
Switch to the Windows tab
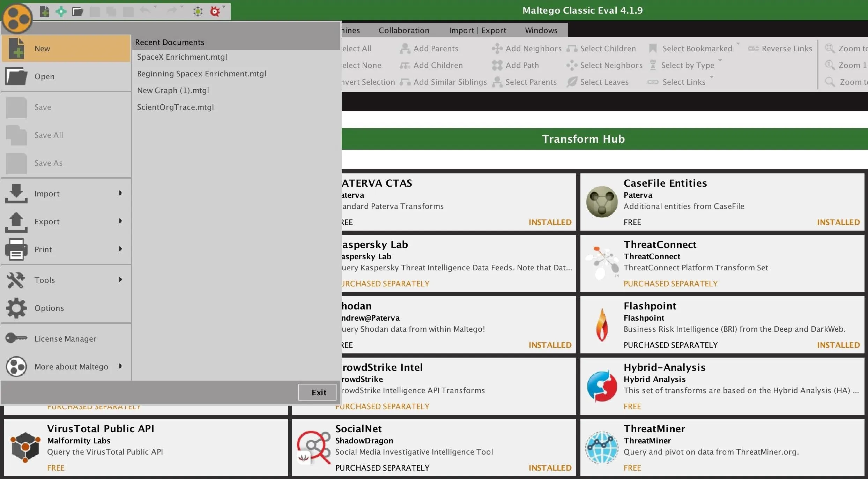541,30
